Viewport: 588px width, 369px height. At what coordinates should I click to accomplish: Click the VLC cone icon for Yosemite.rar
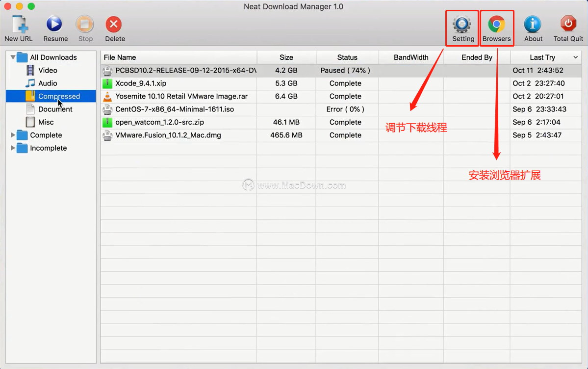107,97
